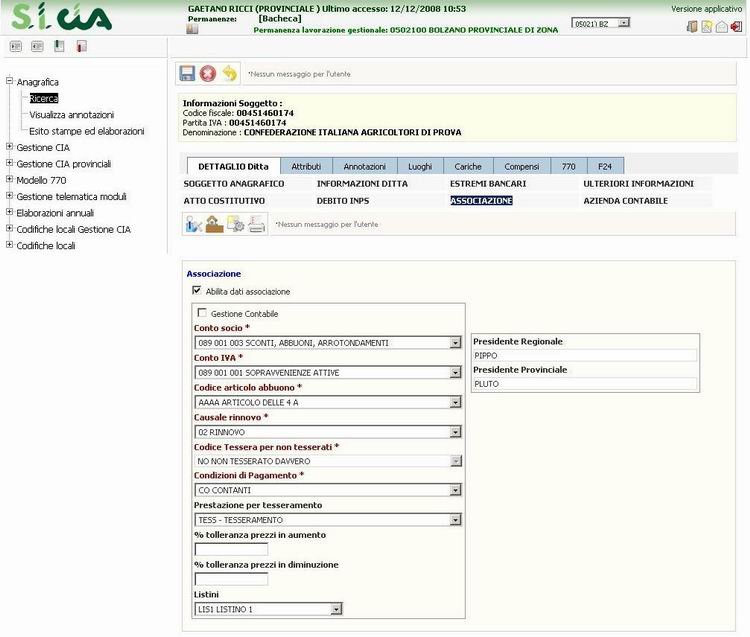
Task: Click the blue floppy disk save icon
Action: click(187, 73)
